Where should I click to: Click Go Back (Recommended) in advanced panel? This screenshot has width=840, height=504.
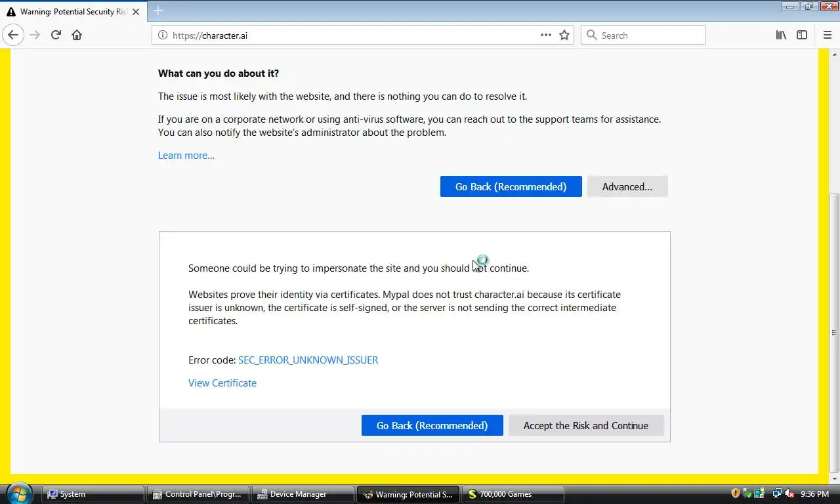tap(432, 425)
